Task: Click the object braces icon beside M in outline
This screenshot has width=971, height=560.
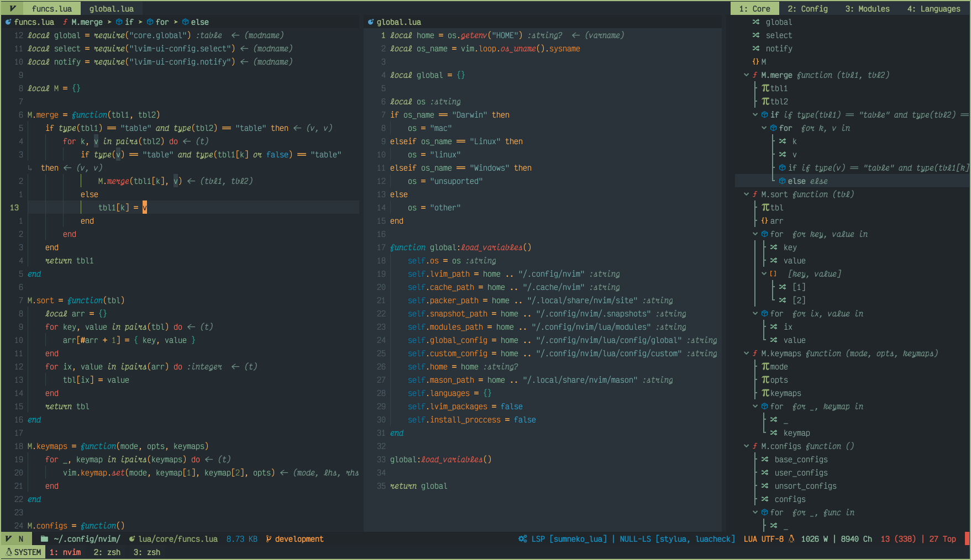Action: [x=755, y=62]
